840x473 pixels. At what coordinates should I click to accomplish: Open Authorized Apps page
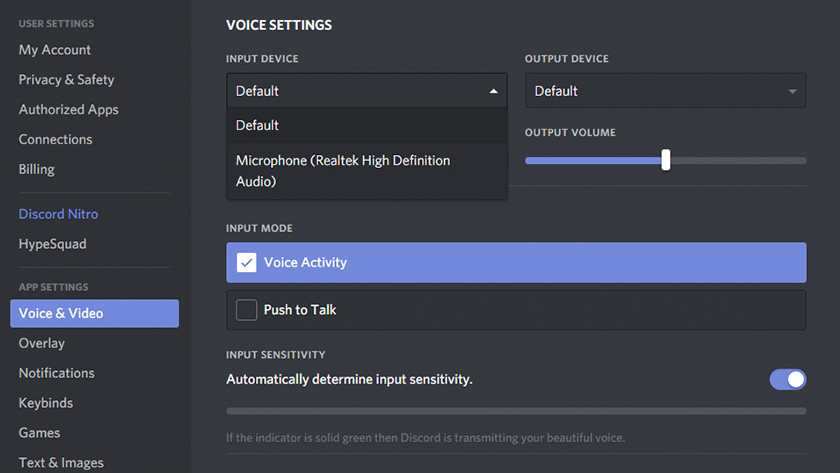[x=68, y=110]
